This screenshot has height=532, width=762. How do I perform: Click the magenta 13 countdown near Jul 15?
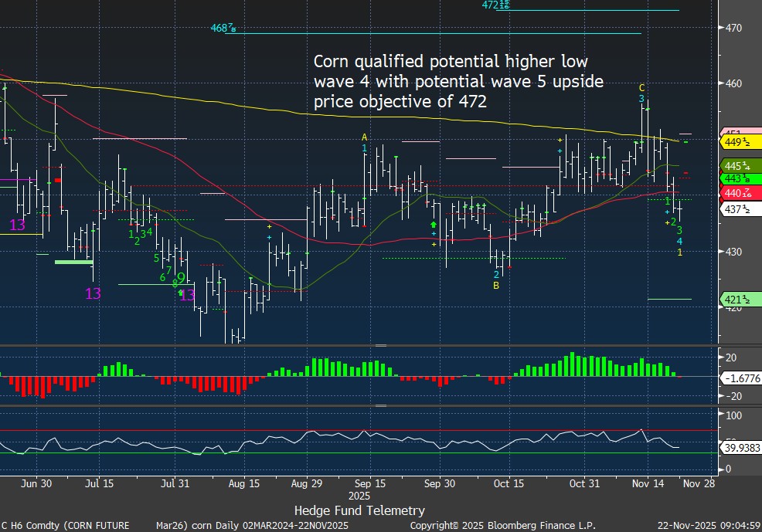(93, 293)
